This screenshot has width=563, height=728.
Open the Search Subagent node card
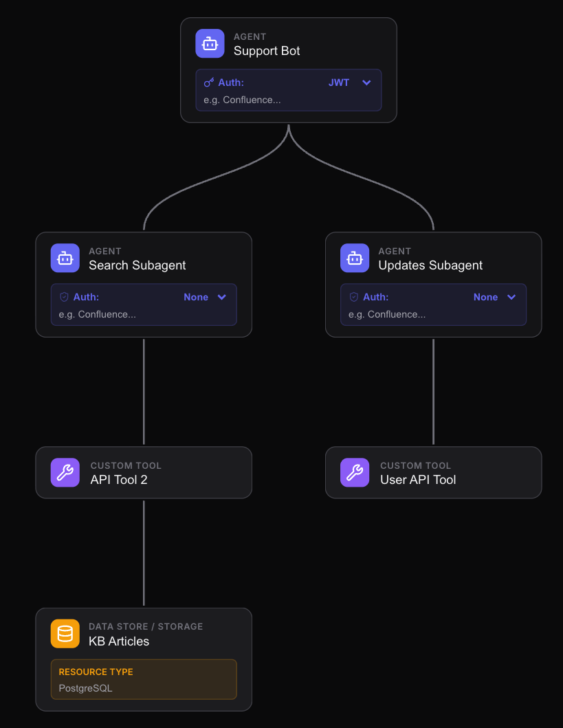144,285
